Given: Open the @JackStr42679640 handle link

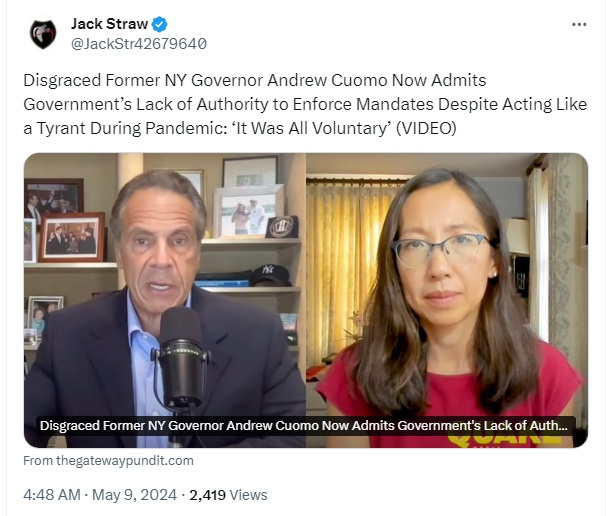Looking at the screenshot, I should [x=139, y=44].
